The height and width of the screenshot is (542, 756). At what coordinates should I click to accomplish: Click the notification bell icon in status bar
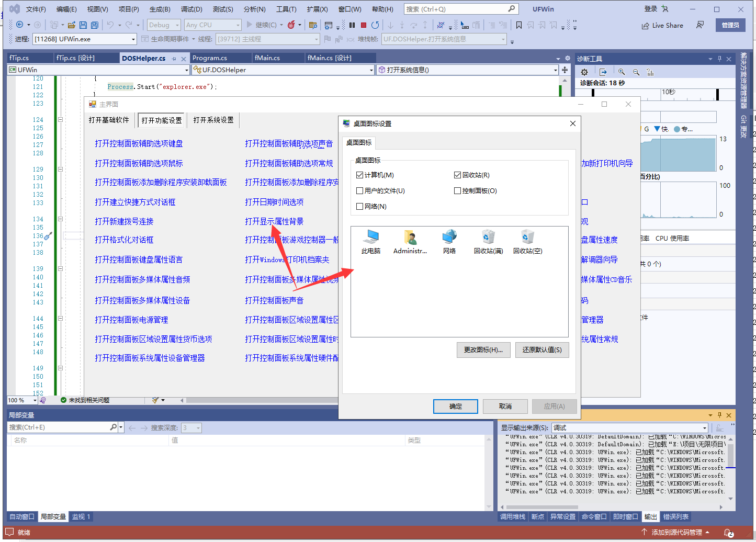[x=728, y=532]
